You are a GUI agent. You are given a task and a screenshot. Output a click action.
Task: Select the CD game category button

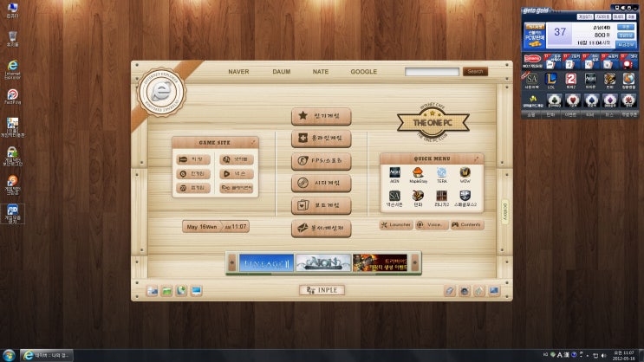point(322,183)
